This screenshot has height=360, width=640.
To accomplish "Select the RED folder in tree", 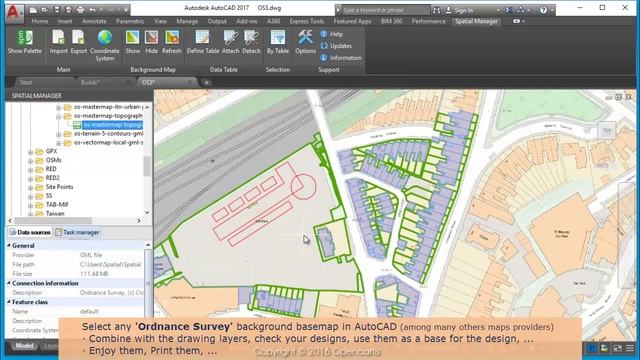I will pos(51,169).
